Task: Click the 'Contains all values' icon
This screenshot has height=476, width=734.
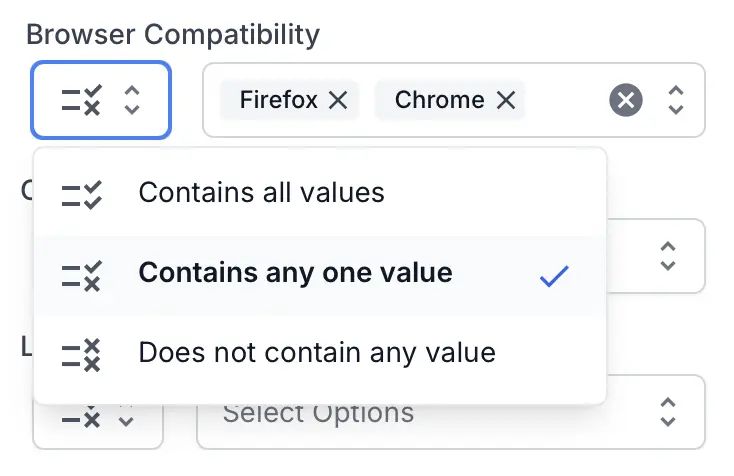Action: click(81, 193)
